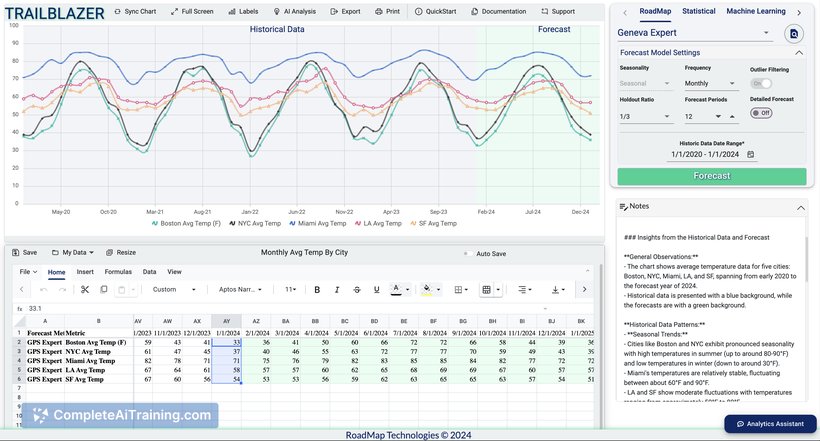Print the chart
This screenshot has width=820, height=441.
pyautogui.click(x=388, y=11)
